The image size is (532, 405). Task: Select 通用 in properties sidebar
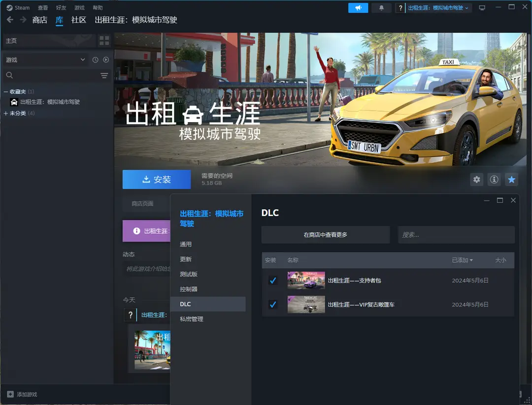208,244
